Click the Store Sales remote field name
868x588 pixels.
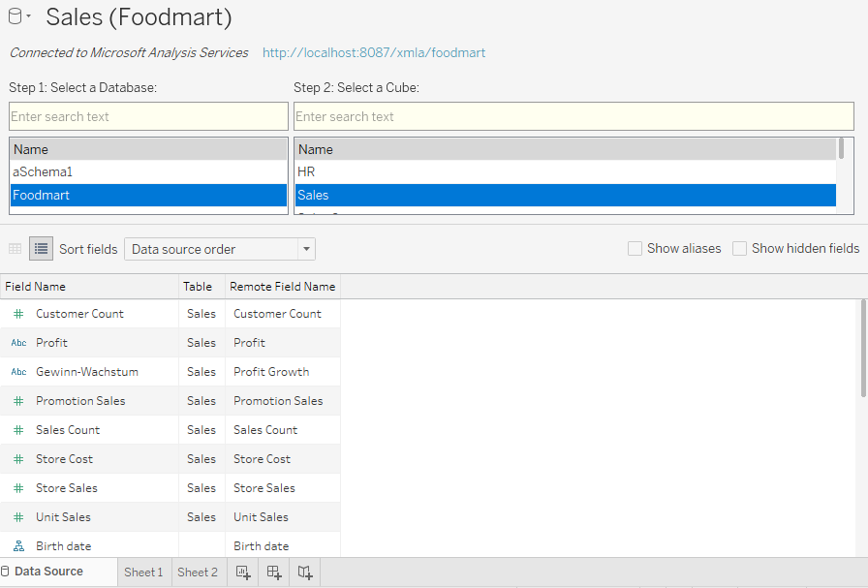264,488
